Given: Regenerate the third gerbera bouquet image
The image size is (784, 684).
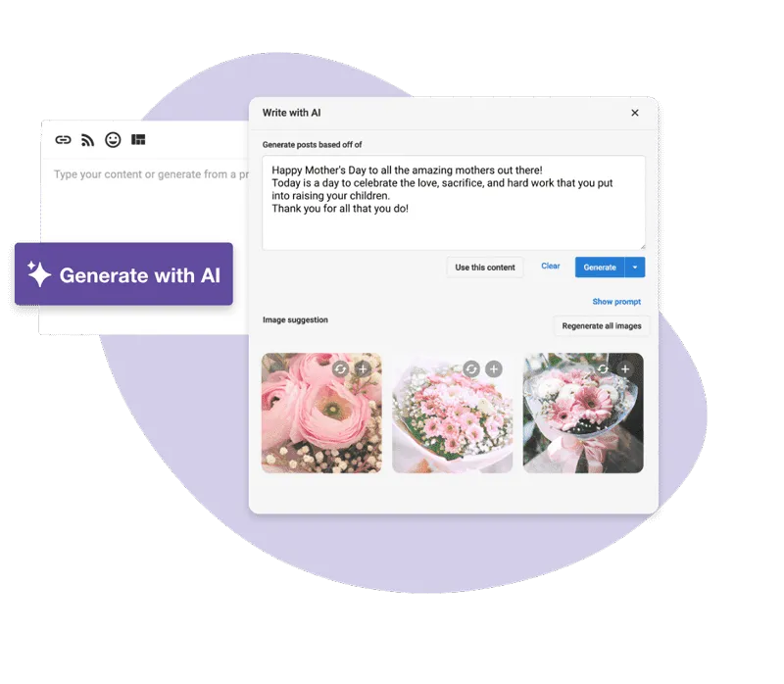Looking at the screenshot, I should (x=603, y=369).
